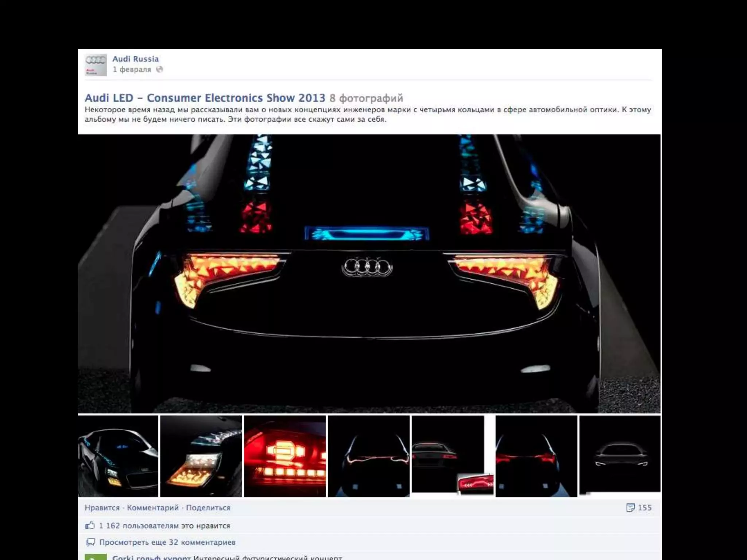Click the comment bubble icon
The image size is (747, 560).
tap(90, 542)
